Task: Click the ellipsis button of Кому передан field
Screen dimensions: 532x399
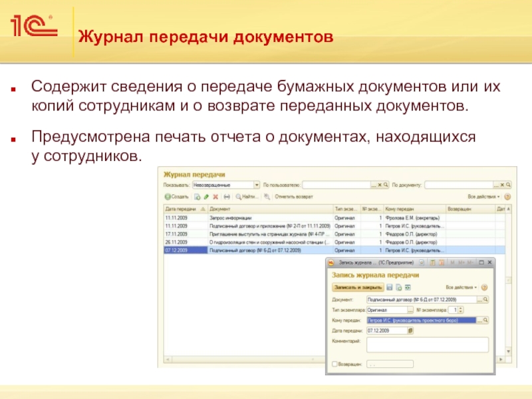Action: 479,321
